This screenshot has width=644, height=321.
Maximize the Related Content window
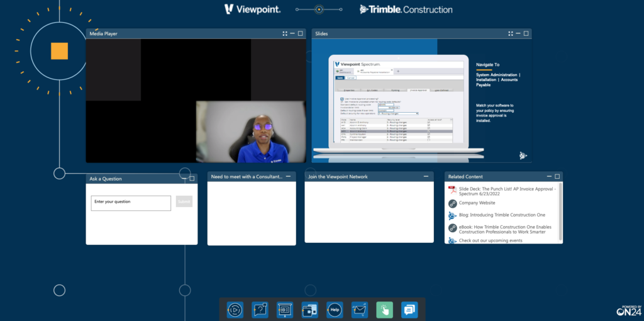[557, 176]
